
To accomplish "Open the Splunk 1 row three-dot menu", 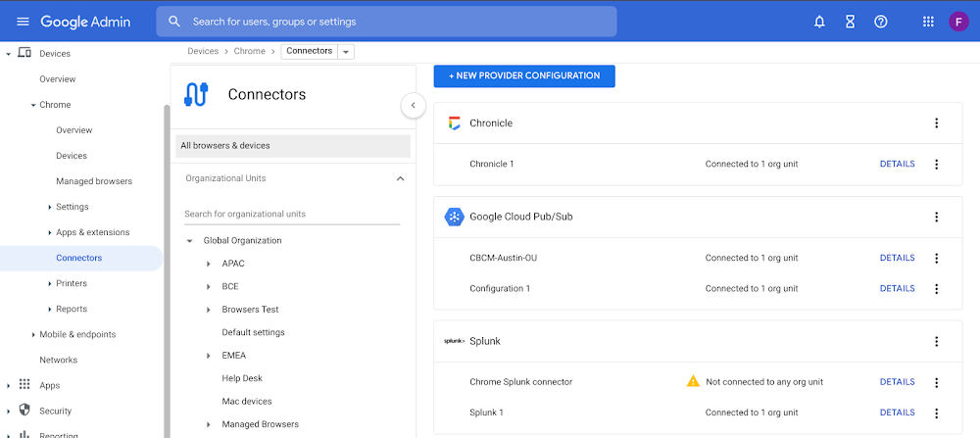I will click(936, 413).
